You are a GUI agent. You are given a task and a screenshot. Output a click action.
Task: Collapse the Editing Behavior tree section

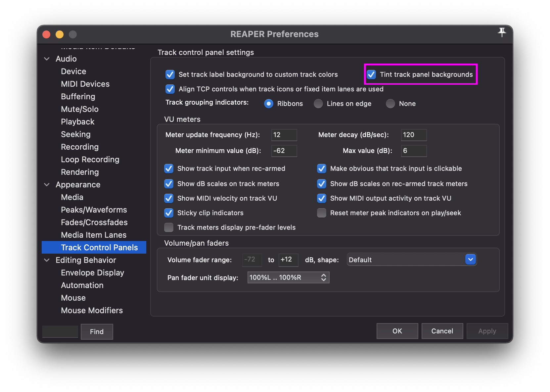click(47, 260)
